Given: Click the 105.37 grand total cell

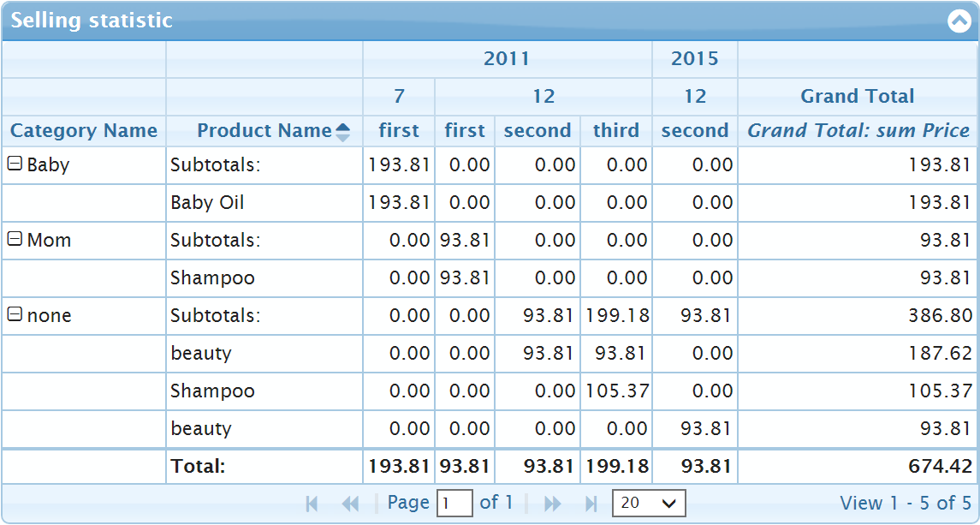Looking at the screenshot, I should tap(858, 391).
